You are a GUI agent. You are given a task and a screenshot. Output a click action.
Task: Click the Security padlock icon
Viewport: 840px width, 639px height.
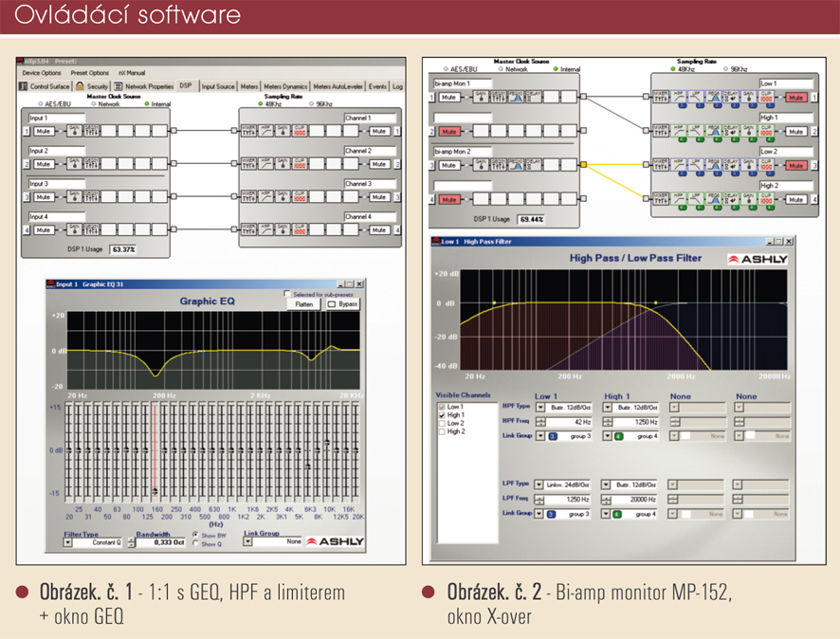pyautogui.click(x=80, y=85)
